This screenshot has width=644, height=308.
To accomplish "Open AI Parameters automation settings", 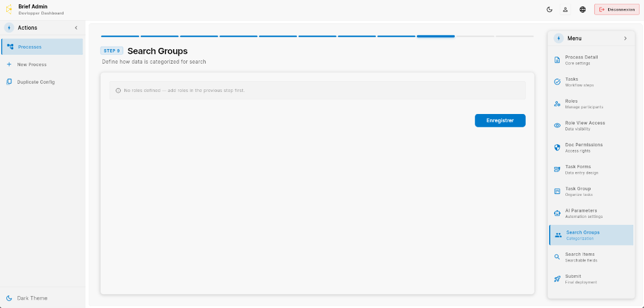I will (x=591, y=213).
